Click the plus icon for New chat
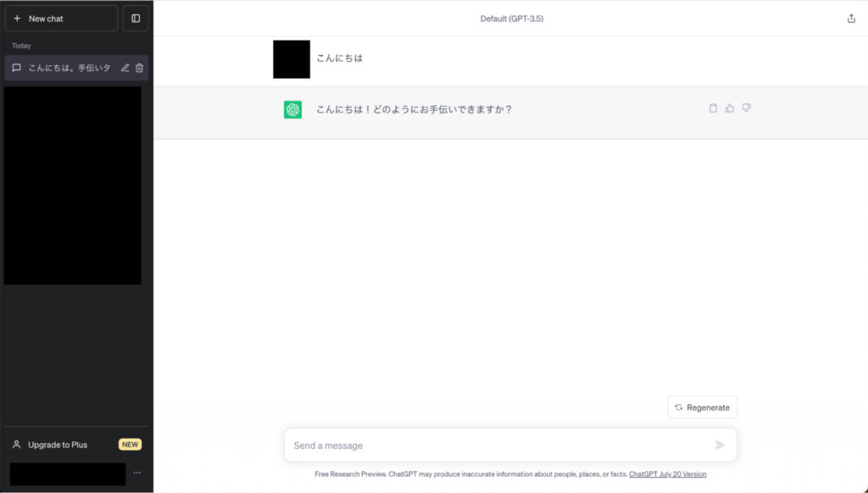 [x=17, y=19]
